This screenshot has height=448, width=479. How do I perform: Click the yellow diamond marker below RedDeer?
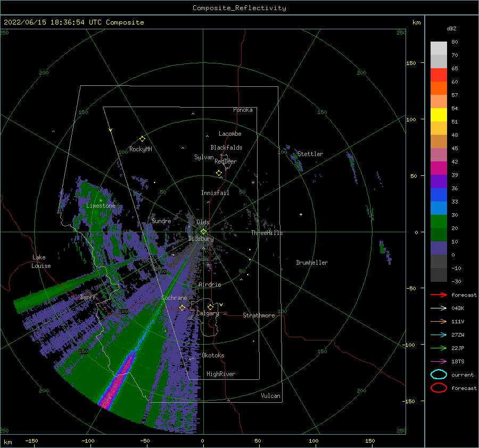[219, 173]
